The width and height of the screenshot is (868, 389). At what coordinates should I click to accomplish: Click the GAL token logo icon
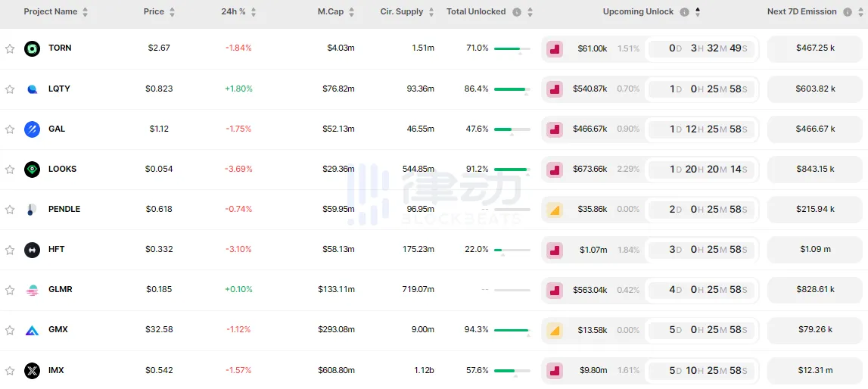pyautogui.click(x=32, y=129)
